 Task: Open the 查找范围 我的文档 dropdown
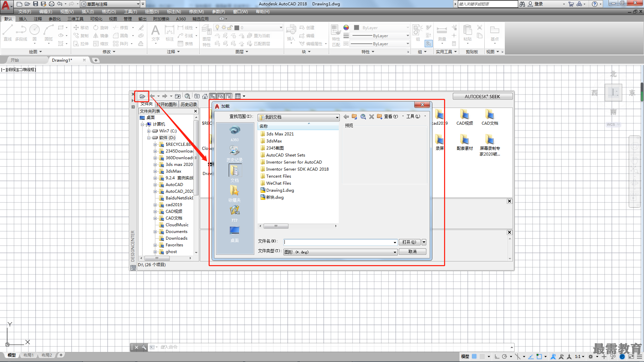coord(299,117)
